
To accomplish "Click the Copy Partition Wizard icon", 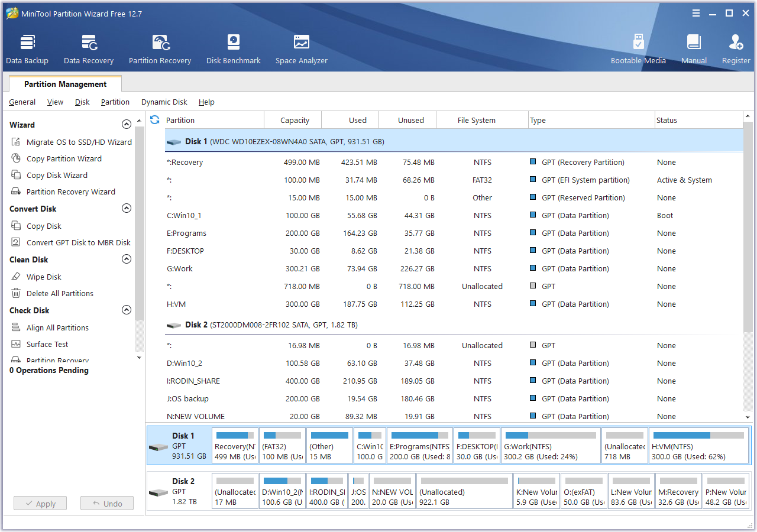I will 16,158.
